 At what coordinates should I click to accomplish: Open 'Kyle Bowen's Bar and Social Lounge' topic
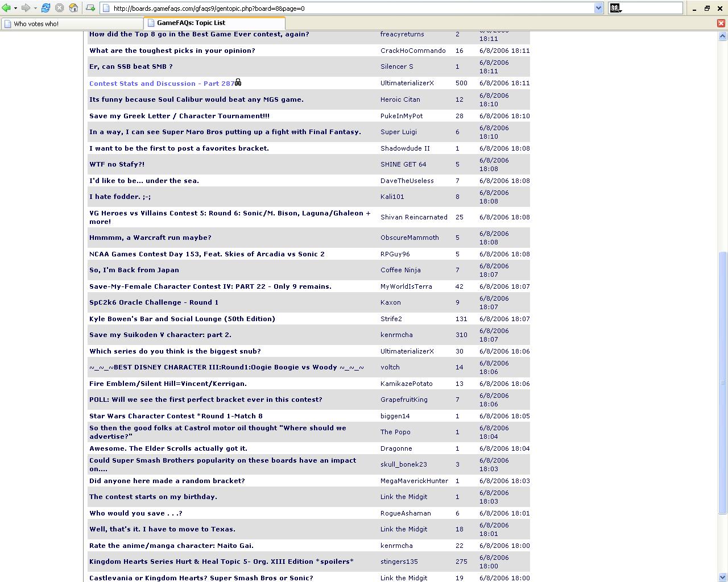click(x=182, y=319)
